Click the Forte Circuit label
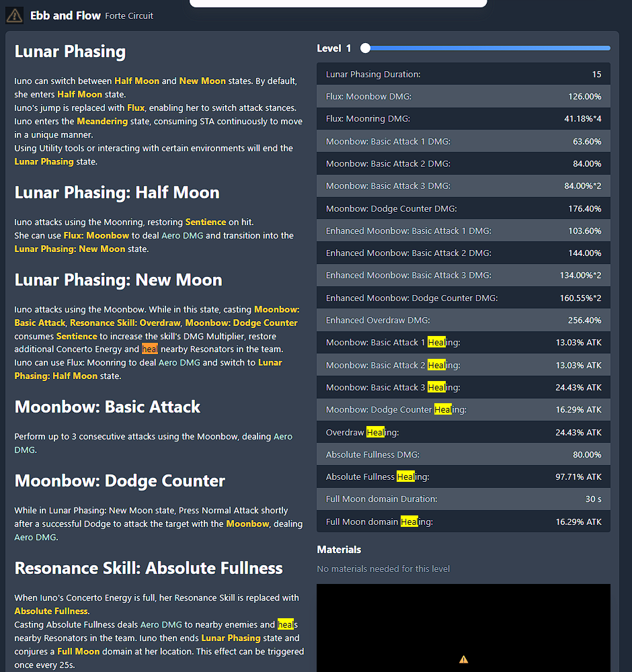The width and height of the screenshot is (632, 672). click(129, 16)
